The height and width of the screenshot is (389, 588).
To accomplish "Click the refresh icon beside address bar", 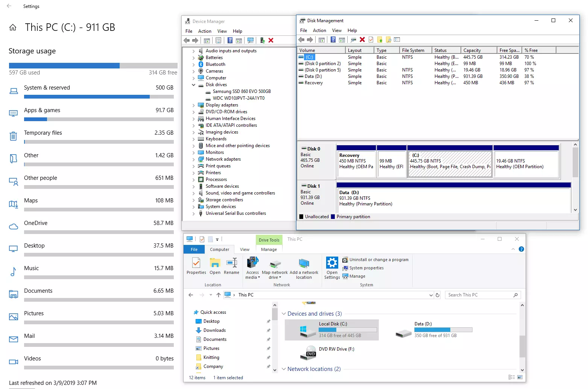I will pyautogui.click(x=438, y=295).
